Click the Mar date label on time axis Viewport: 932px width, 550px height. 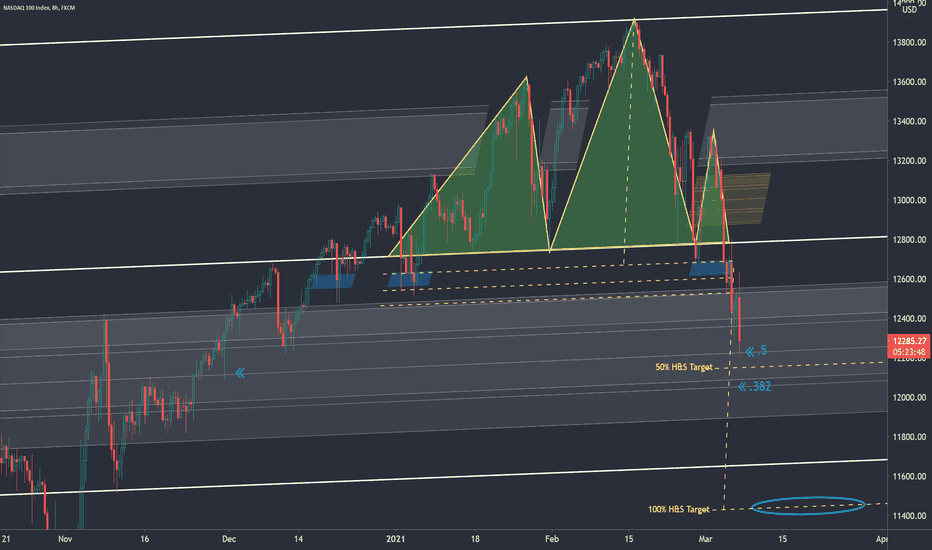[705, 539]
